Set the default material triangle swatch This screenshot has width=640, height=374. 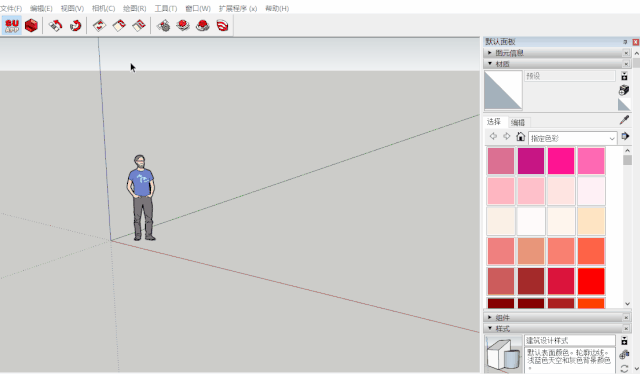point(624,104)
